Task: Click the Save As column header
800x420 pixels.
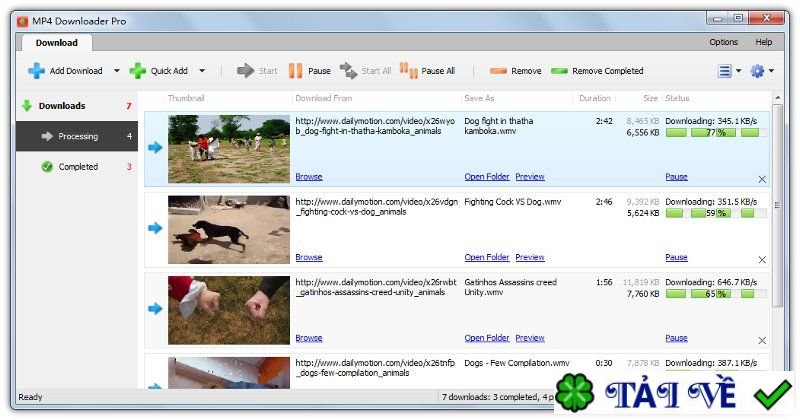Action: [479, 98]
